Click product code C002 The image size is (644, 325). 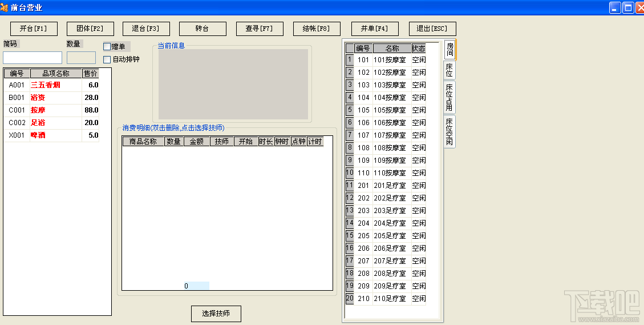point(17,123)
